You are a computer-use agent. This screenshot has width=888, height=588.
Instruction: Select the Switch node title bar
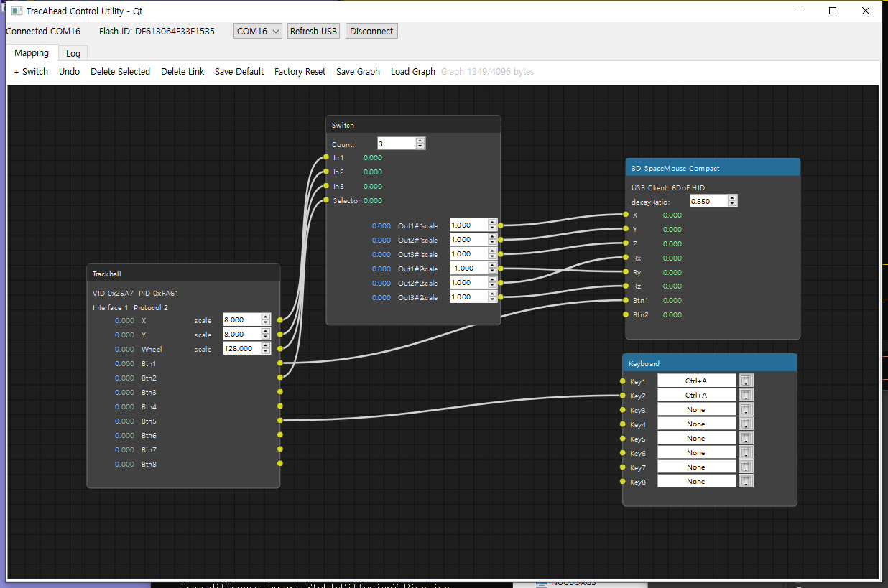pos(413,124)
